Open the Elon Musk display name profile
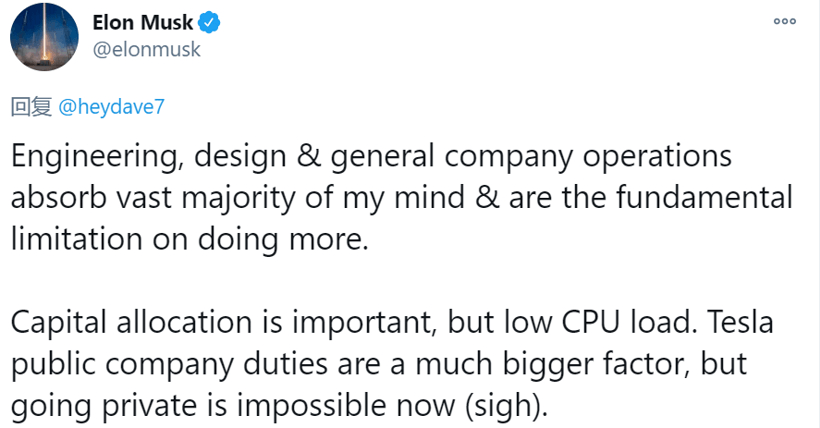This screenshot has width=820, height=428. (x=142, y=22)
